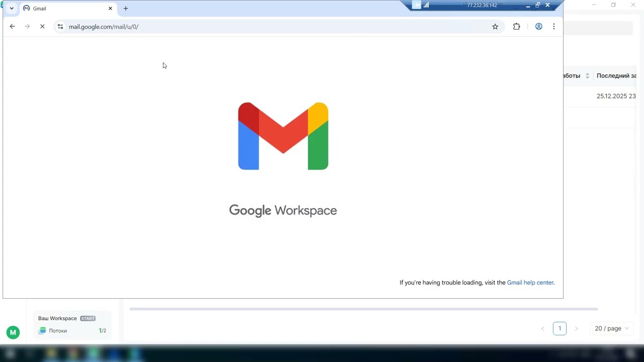Viewport: 644px width, 362px height.
Task: Open a new Chrome tab
Action: click(126, 9)
